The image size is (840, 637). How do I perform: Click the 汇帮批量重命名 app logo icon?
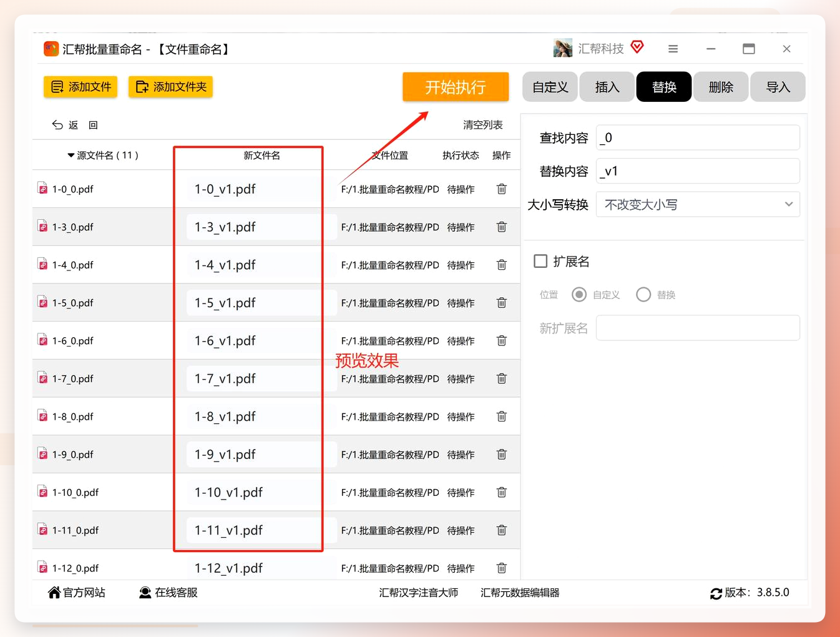coord(51,49)
